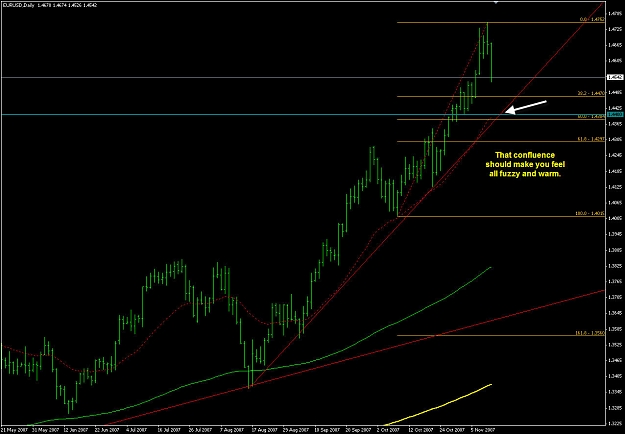Select the Fibonacci 100.0 level label

(x=591, y=214)
